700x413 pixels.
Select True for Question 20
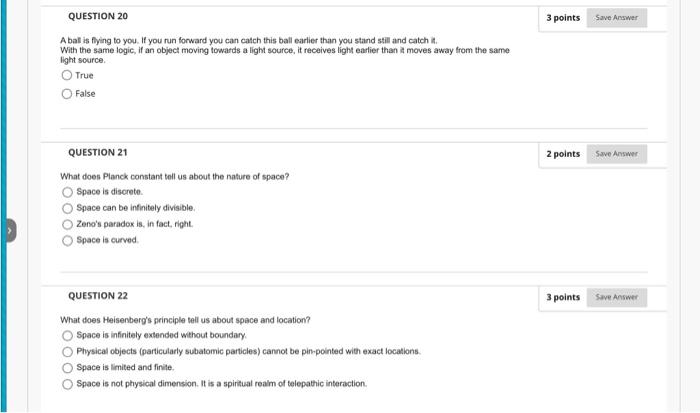pyautogui.click(x=67, y=75)
